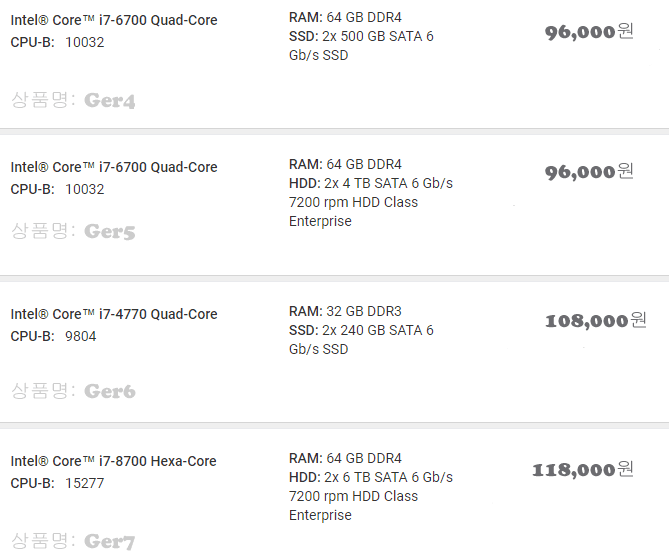The width and height of the screenshot is (669, 559).
Task: Click the 96,000원 price of Ger5
Action: point(589,172)
